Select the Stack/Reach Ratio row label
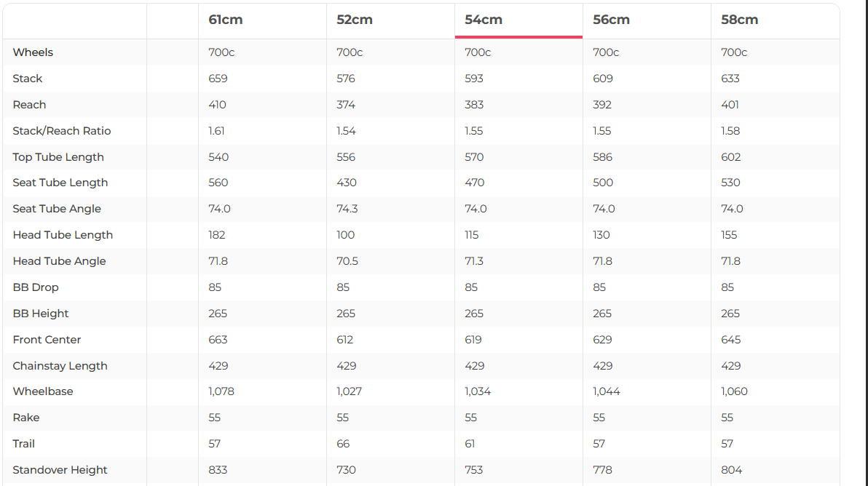Viewport: 868px width, 486px height. [x=62, y=131]
